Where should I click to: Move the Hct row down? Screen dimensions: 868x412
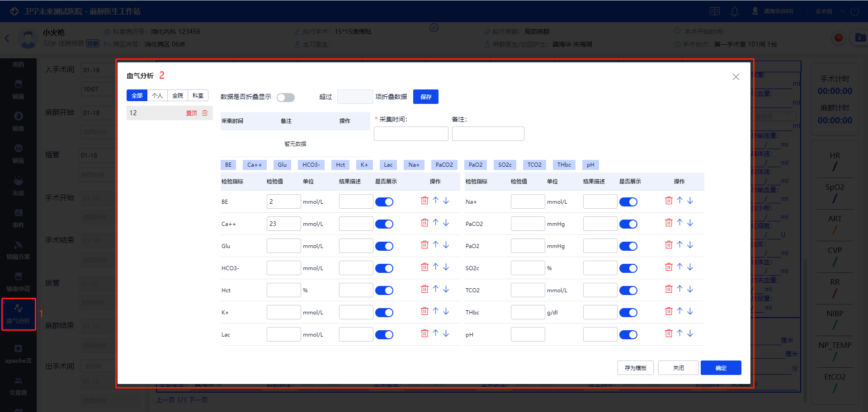click(446, 289)
